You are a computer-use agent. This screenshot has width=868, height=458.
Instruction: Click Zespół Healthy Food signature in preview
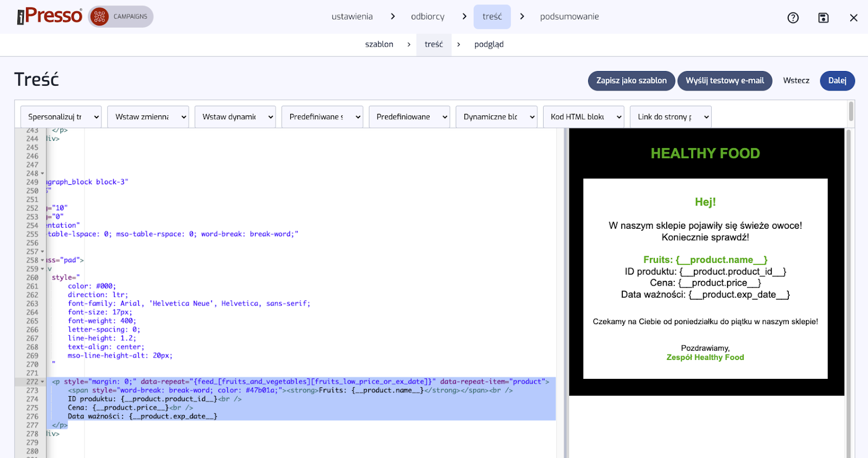coord(705,357)
